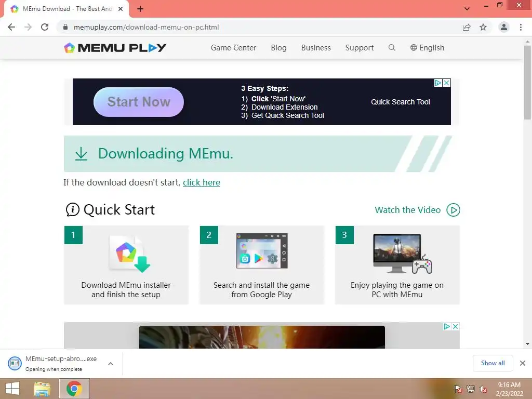Click 'Enjoy playing the game on PC with MEmu' text
The width and height of the screenshot is (532, 399).
pos(397,290)
